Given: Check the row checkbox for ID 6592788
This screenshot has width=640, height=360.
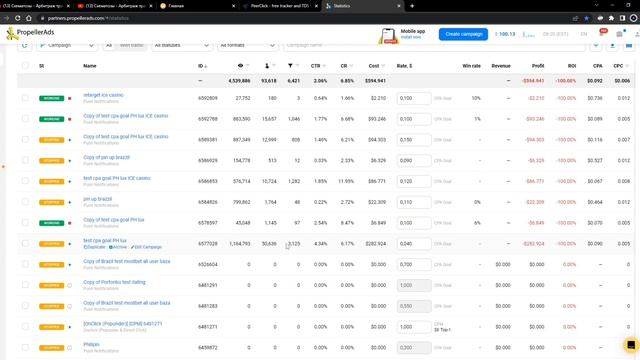Looking at the screenshot, I should (x=25, y=119).
